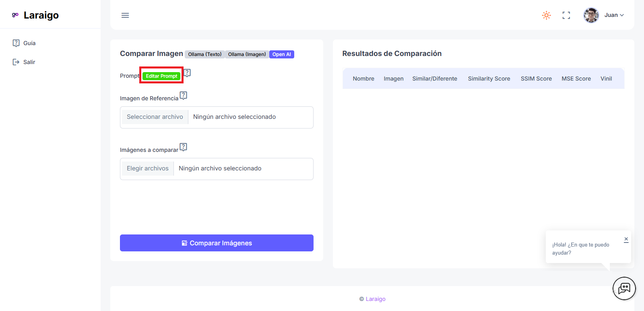Open Guía in the sidebar

(x=29, y=43)
